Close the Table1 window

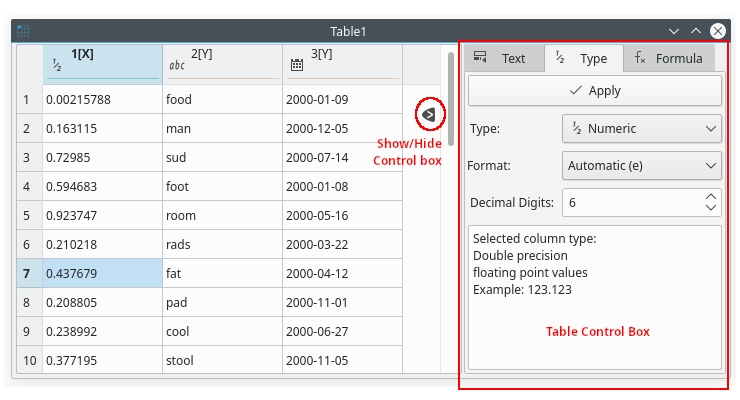coord(717,32)
